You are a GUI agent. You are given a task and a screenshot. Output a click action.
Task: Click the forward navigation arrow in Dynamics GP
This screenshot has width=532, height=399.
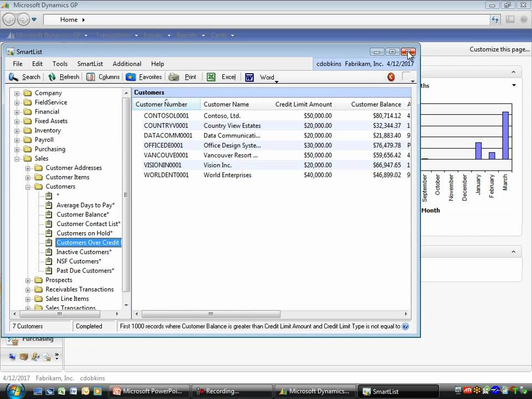point(23,20)
